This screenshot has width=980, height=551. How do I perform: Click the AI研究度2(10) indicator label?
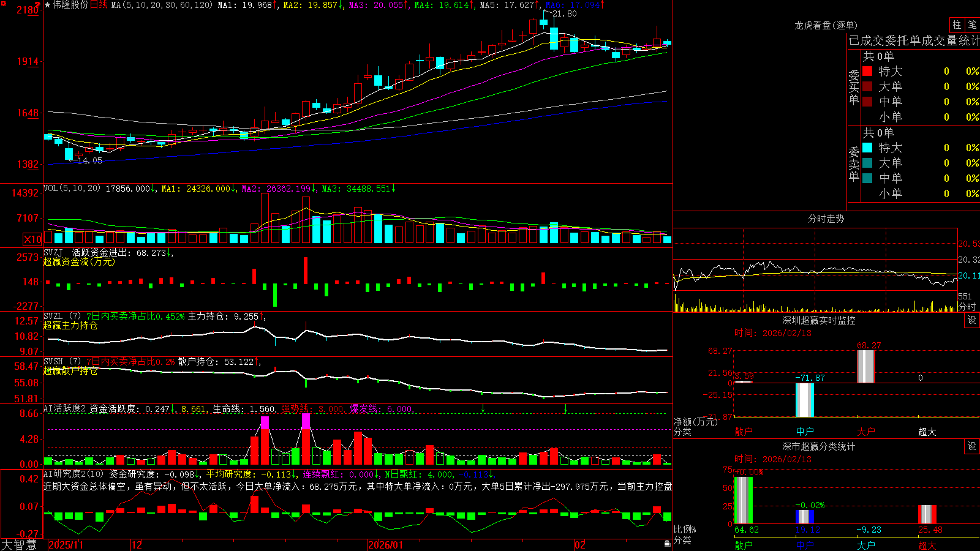[73, 474]
